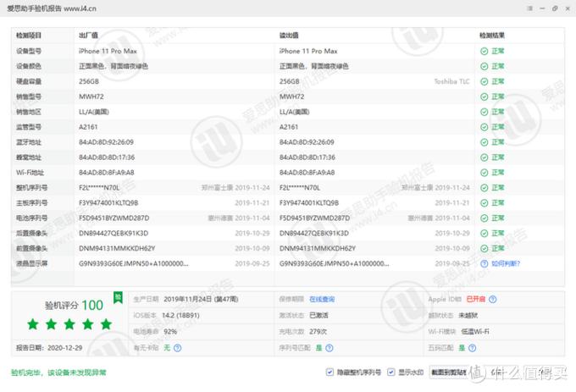Click charge count value 279次
This screenshot has height=392, width=576.
coord(318,331)
